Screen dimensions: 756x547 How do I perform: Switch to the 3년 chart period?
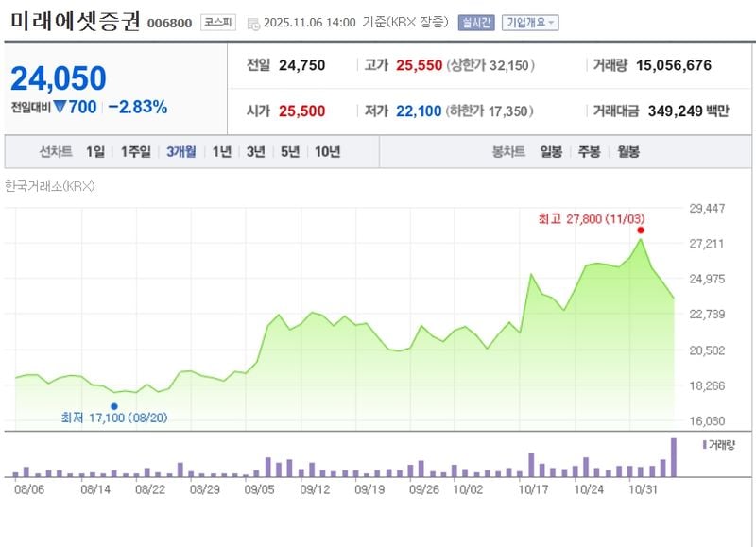(x=255, y=152)
